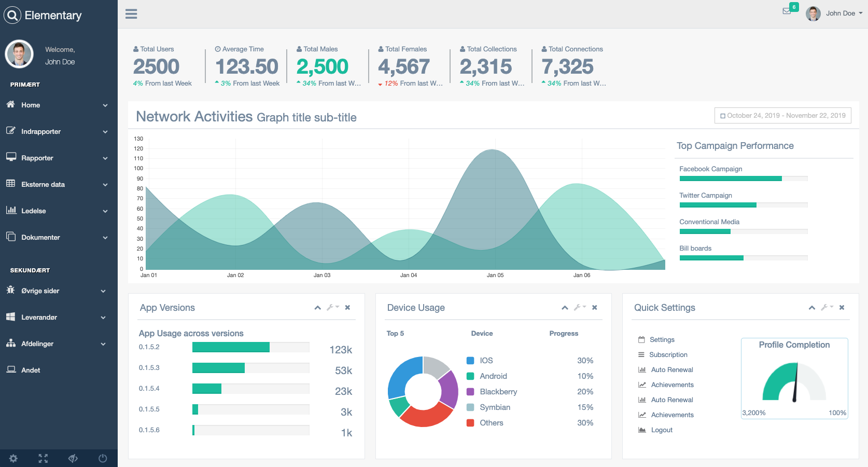The height and width of the screenshot is (467, 868).
Task: Click the Total Connections value 7,325
Action: pos(568,66)
